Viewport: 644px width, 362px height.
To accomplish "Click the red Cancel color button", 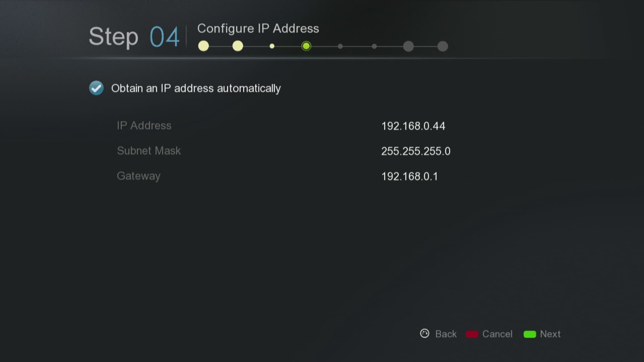I will coord(472,334).
